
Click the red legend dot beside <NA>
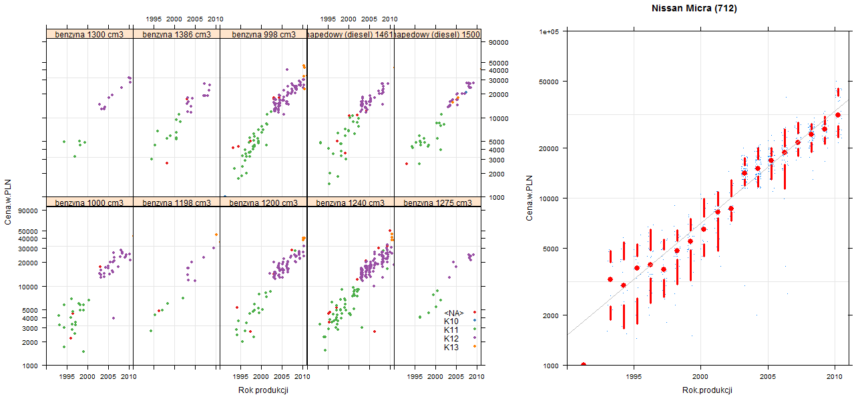coord(474,312)
